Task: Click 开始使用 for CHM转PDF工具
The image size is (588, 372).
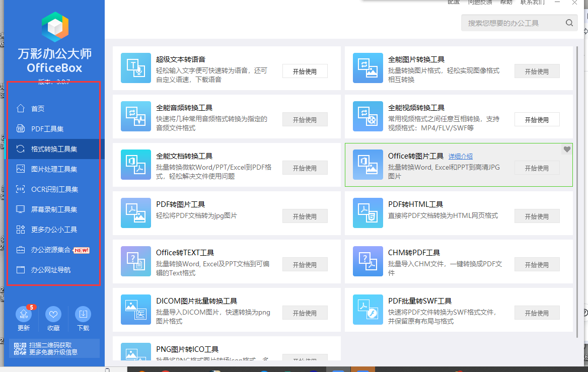Action: (537, 265)
